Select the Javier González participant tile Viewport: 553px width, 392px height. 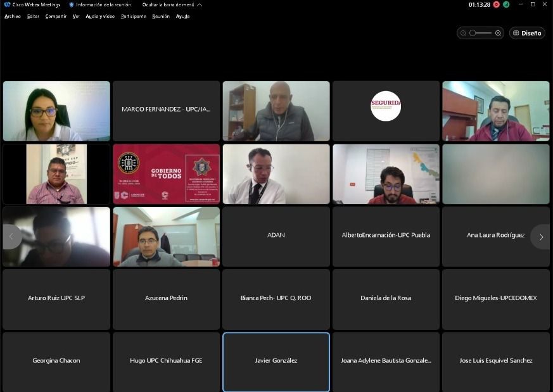click(276, 361)
